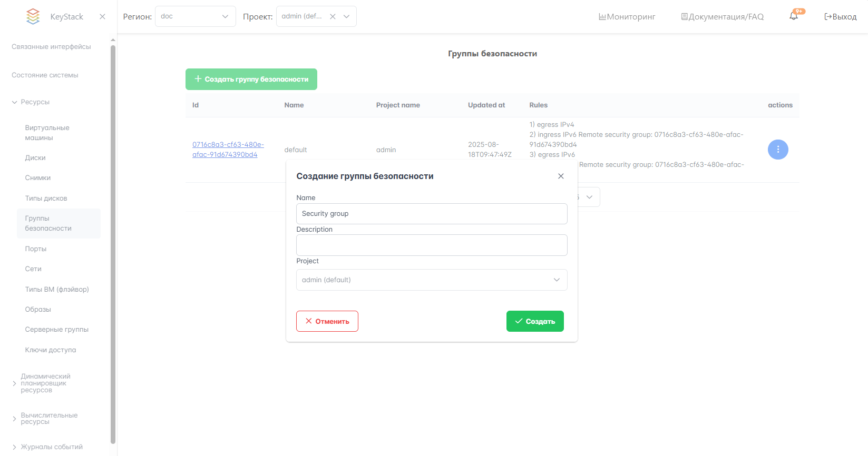
Task: Go to Виртуальные машины in the sidebar
Action: coord(47,133)
